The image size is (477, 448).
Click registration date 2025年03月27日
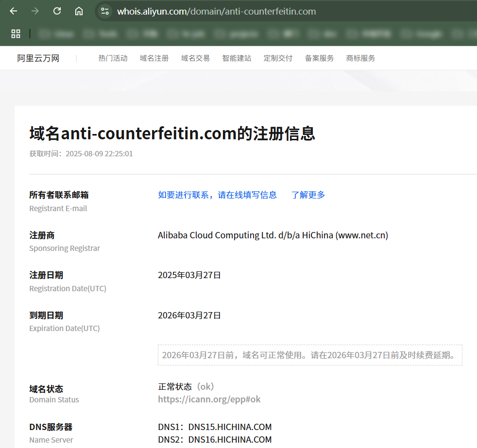(x=189, y=275)
